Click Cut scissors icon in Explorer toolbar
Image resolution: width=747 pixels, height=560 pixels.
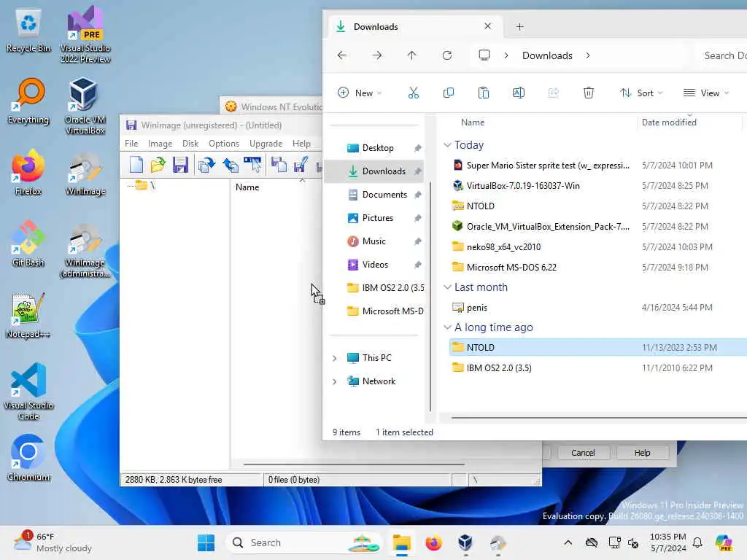413,93
